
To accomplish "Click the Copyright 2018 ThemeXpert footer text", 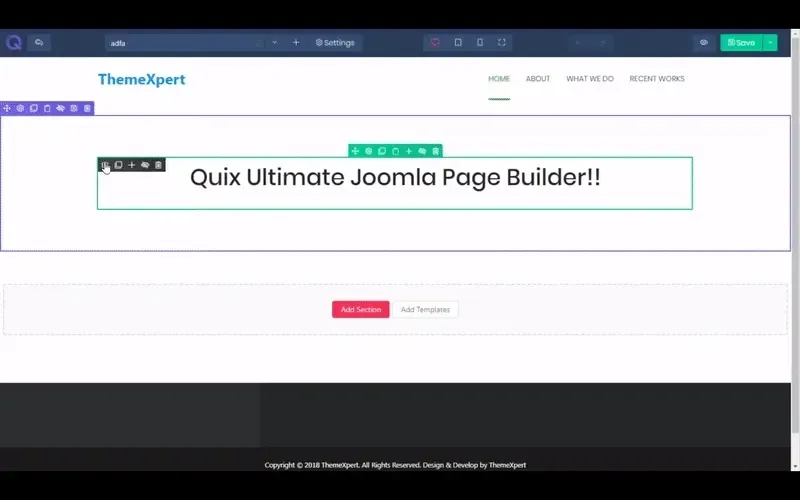I will point(395,465).
